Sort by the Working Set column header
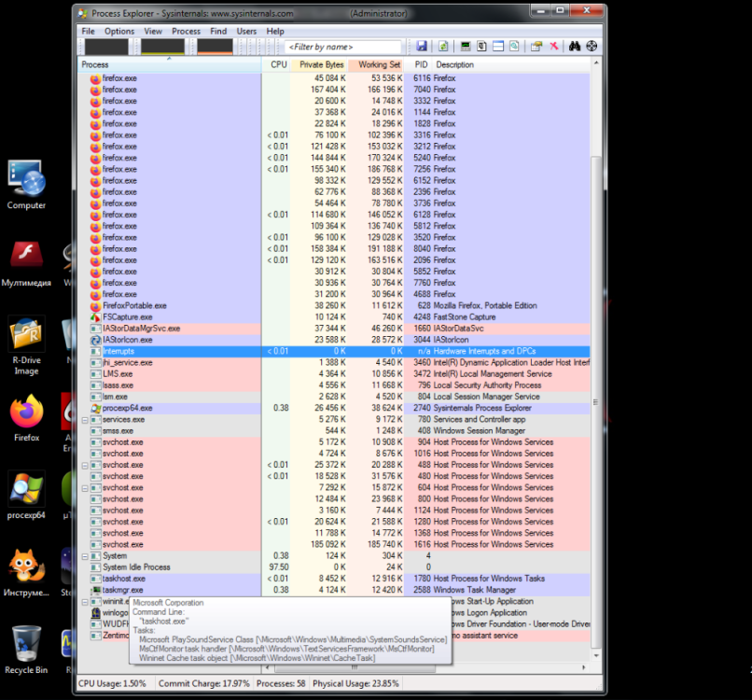Viewport: 752px width, 700px height. [375, 64]
